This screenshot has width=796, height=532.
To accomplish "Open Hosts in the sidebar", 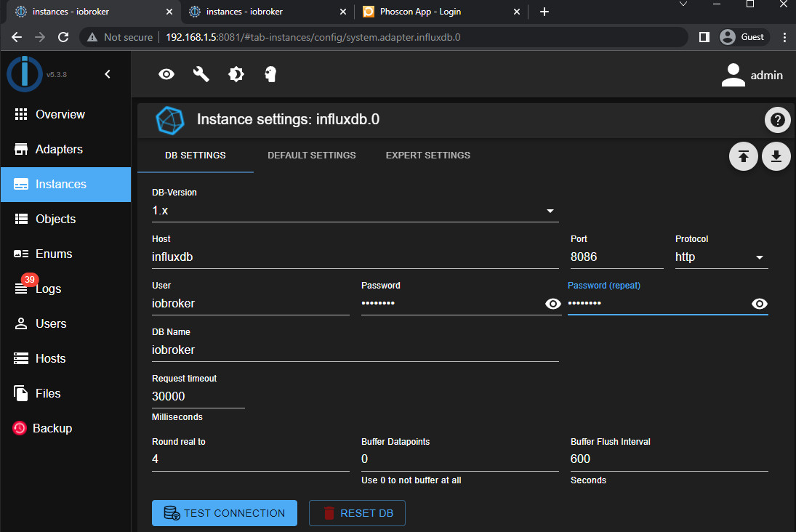I will 66,358.
